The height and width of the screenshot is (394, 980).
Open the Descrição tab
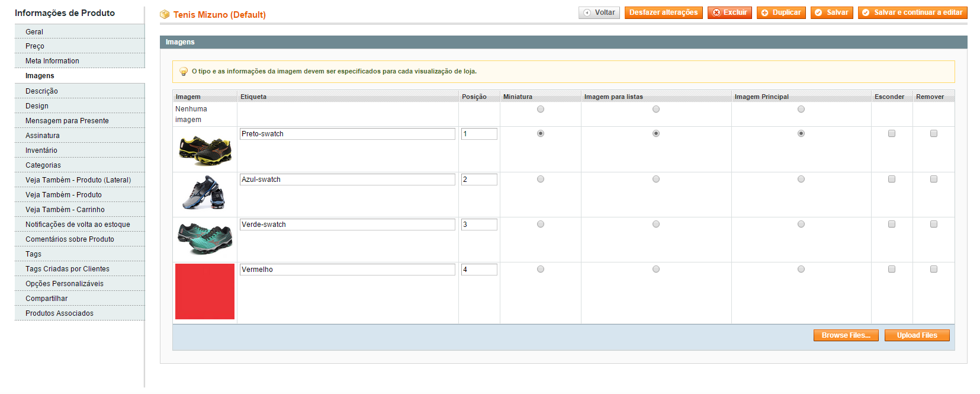coord(79,91)
